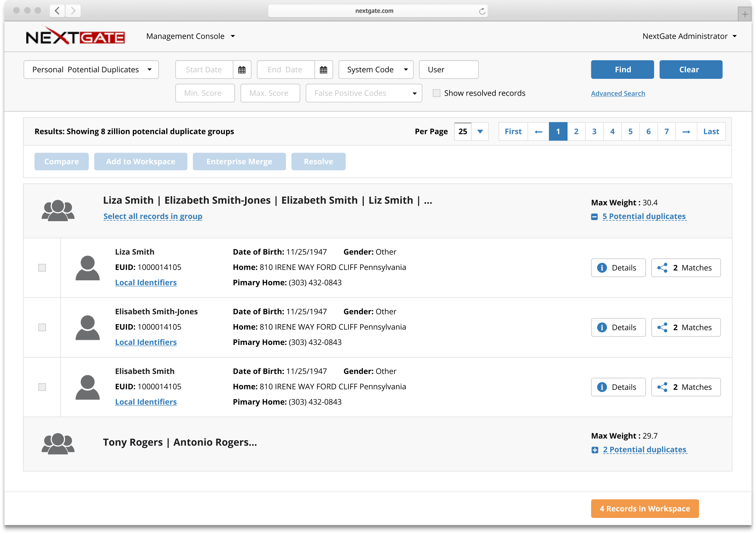Expand the 2 Potential duplicates plus icon
The image size is (756, 534).
click(595, 450)
